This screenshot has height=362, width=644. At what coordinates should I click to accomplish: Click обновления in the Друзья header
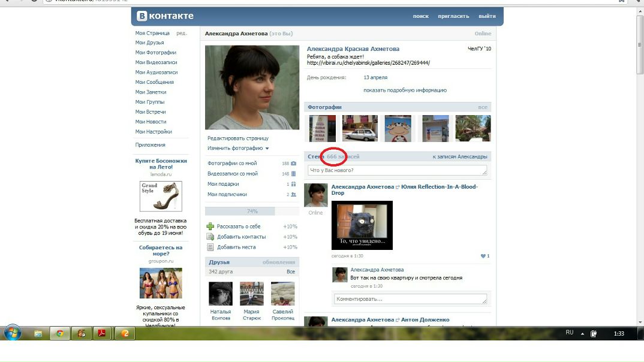(279, 263)
